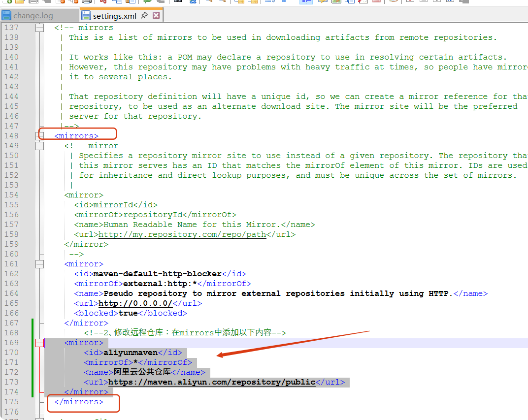This screenshot has width=528, height=420.
Task: Click the aliyunmaven id value
Action: pyautogui.click(x=131, y=353)
